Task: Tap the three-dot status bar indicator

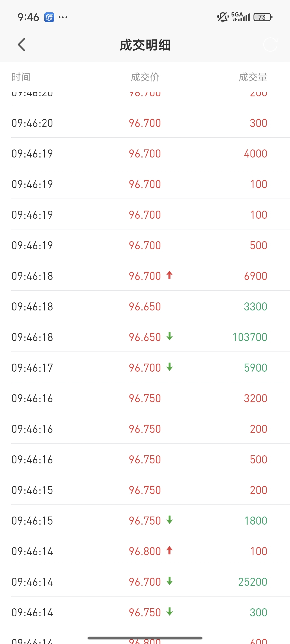Action: coord(63,17)
